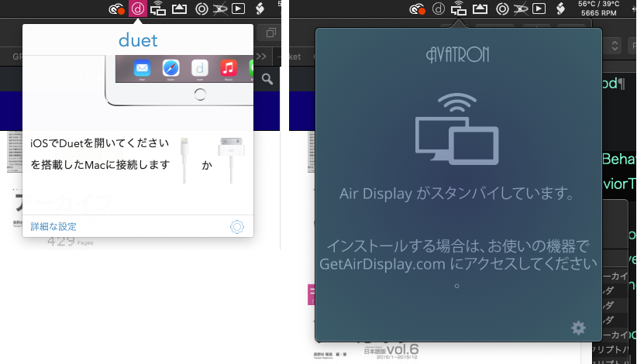
Task: Click text を搭載したMacに接続します
Action: tap(100, 165)
